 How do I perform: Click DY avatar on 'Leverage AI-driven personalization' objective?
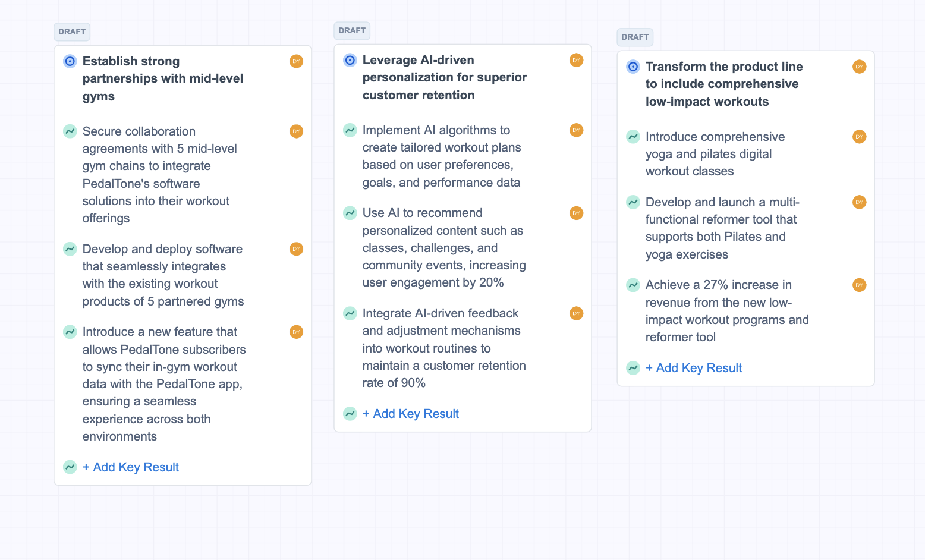[x=576, y=60]
